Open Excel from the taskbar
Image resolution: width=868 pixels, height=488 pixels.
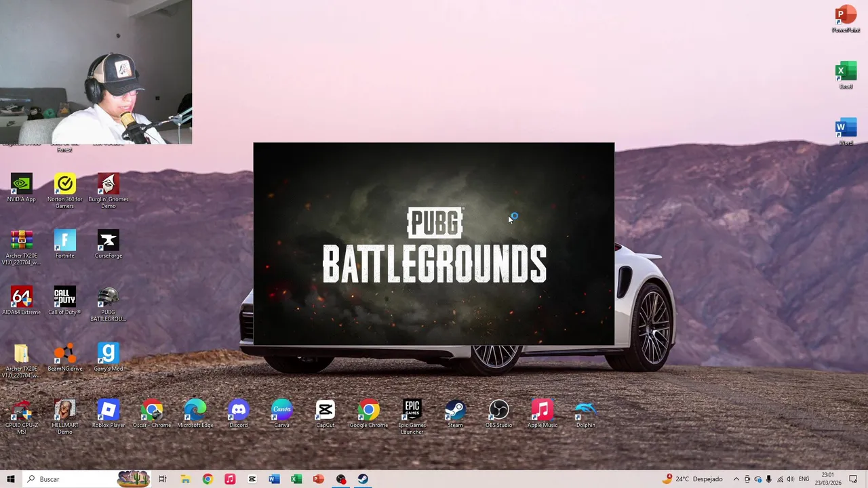(x=296, y=479)
